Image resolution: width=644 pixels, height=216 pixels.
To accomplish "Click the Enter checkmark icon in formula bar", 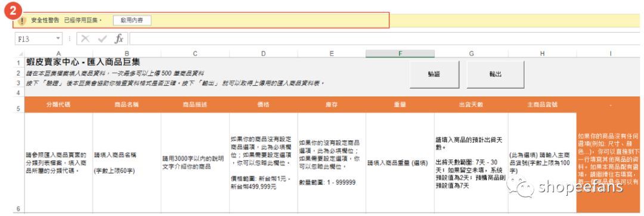I will click(x=103, y=39).
